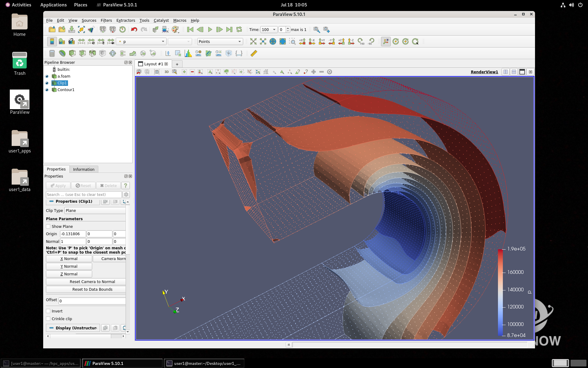
Task: Hide Contour1 using its eye icon
Action: [x=47, y=90]
